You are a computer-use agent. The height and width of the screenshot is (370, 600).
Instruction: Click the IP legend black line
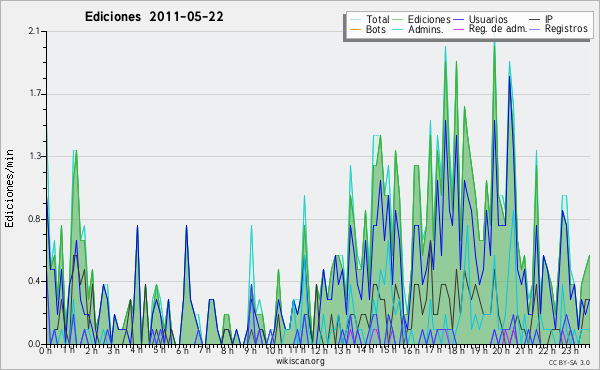[x=535, y=20]
